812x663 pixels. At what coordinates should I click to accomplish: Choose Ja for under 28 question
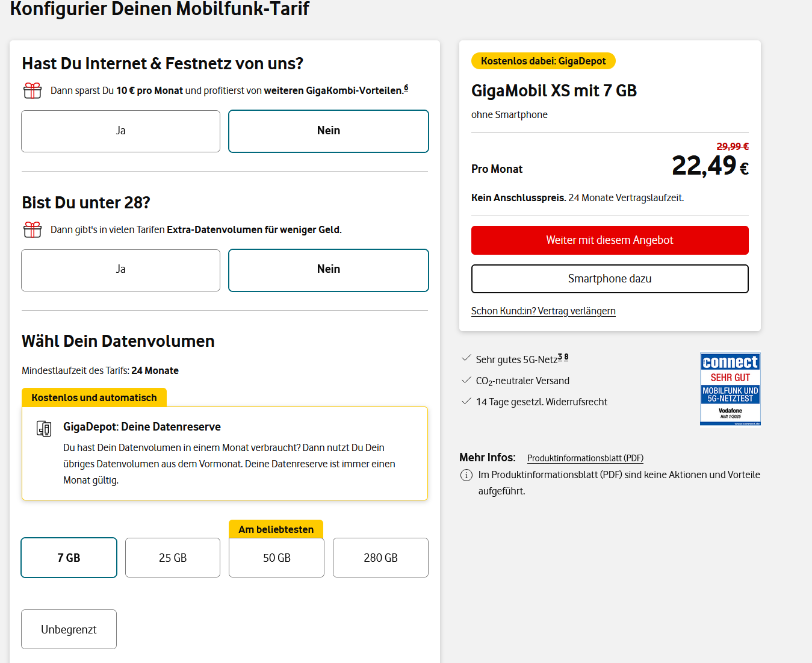tap(121, 270)
